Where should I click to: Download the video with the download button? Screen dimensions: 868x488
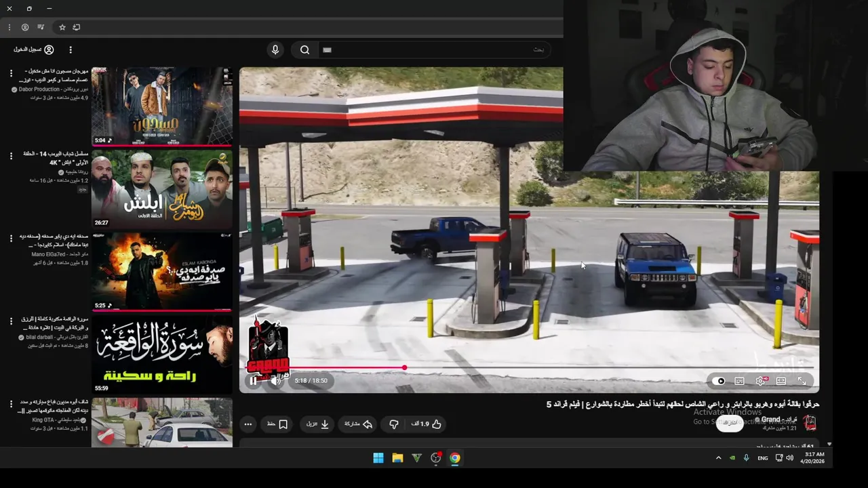(318, 424)
